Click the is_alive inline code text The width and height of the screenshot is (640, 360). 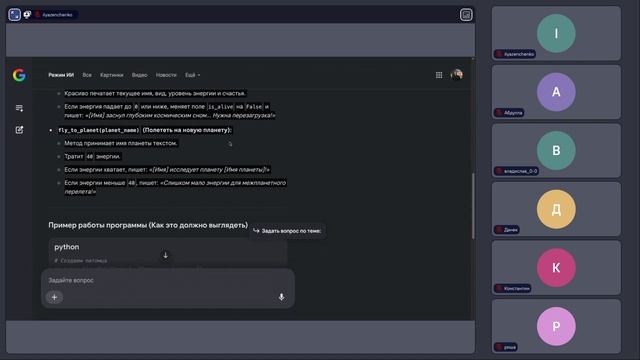coord(220,107)
